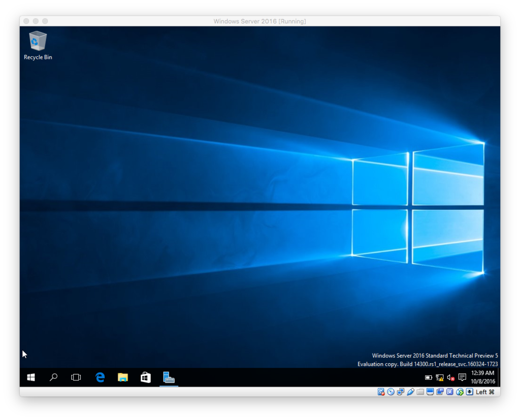520x420 pixels.
Task: Open File Explorer from the taskbar
Action: (x=123, y=377)
